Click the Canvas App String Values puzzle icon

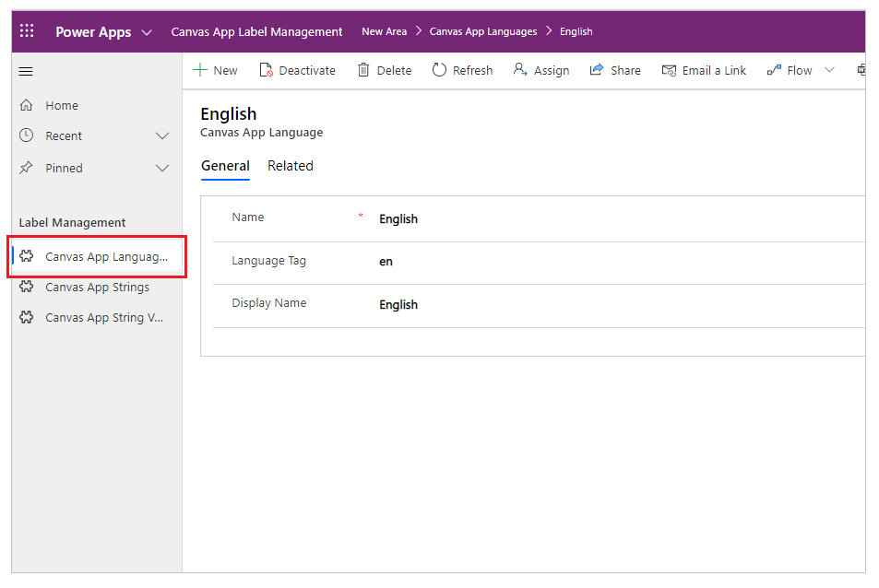[x=27, y=316]
